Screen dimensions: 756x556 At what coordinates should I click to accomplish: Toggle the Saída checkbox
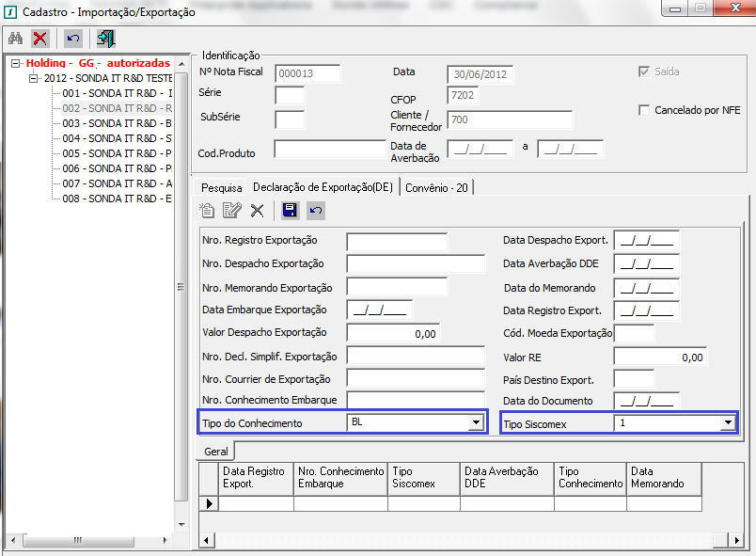click(644, 71)
